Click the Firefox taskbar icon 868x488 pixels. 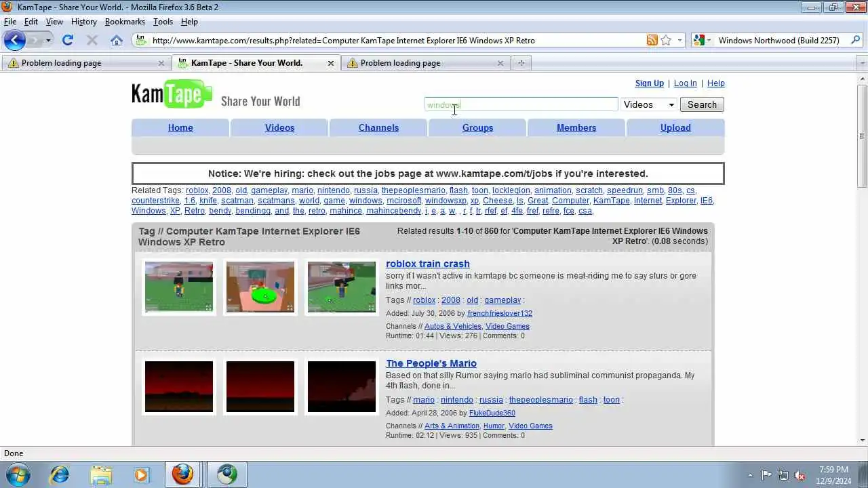coord(182,474)
